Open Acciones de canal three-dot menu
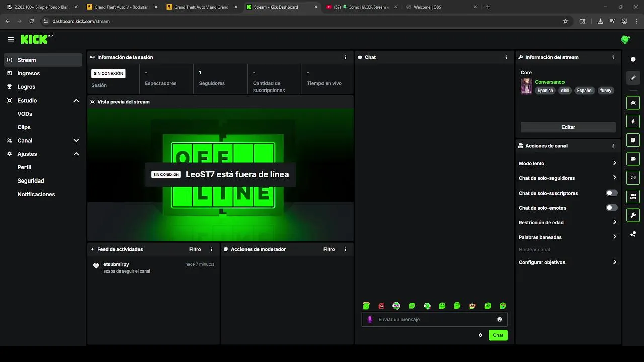 [x=613, y=146]
